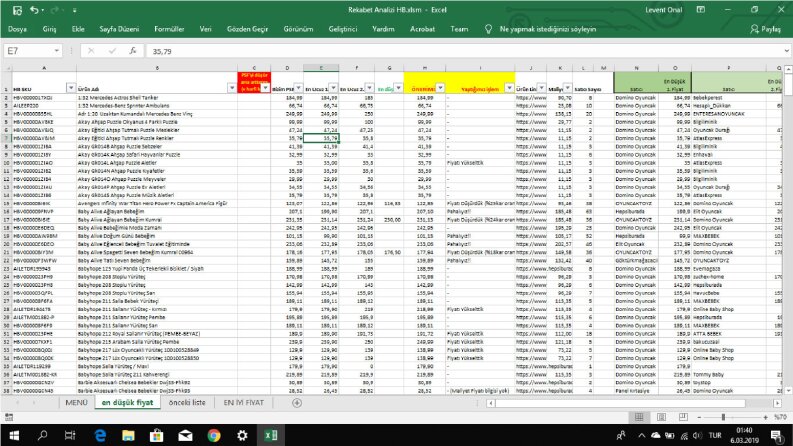Image resolution: width=793 pixels, height=446 pixels.
Task: Switch to Page Break Preview
Action: pyautogui.click(x=683, y=417)
